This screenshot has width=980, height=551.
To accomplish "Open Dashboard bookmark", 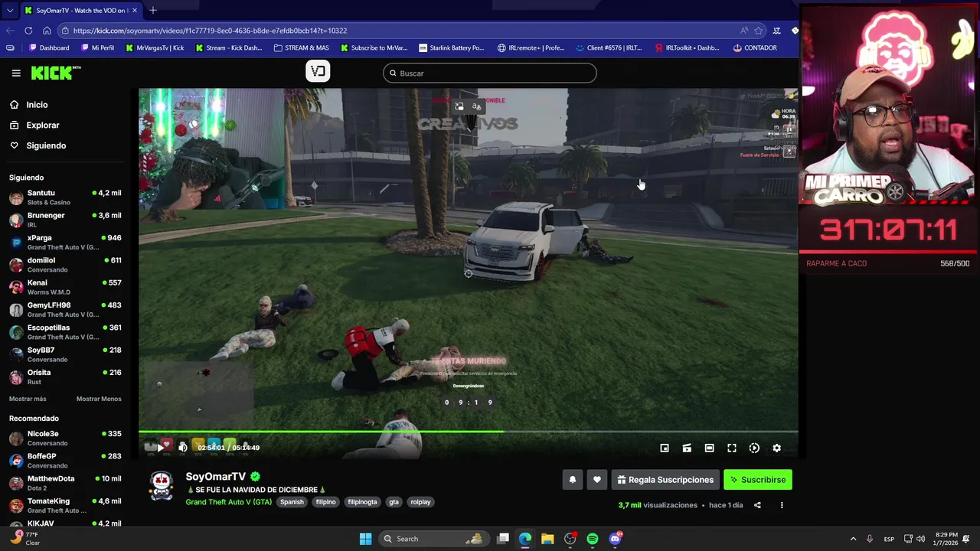I will (49, 47).
